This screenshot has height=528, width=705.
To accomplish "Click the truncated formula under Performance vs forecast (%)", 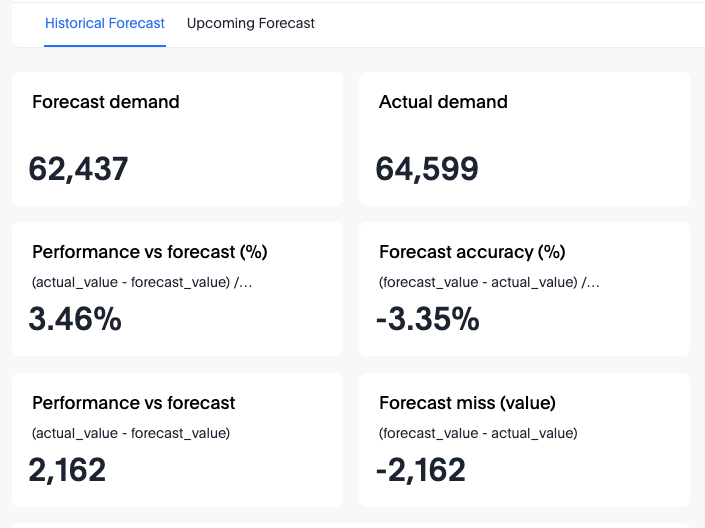I will pyautogui.click(x=142, y=282).
